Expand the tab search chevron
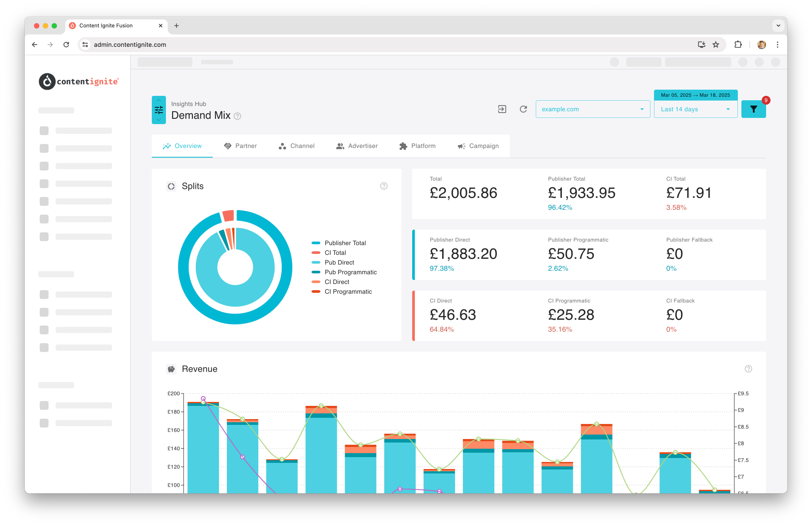This screenshot has width=812, height=526. coord(778,26)
